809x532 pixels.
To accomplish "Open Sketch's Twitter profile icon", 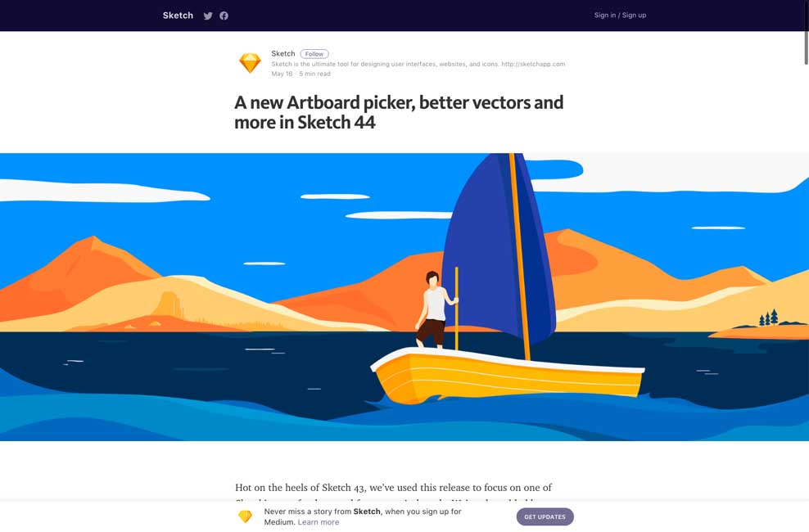I will click(x=208, y=16).
